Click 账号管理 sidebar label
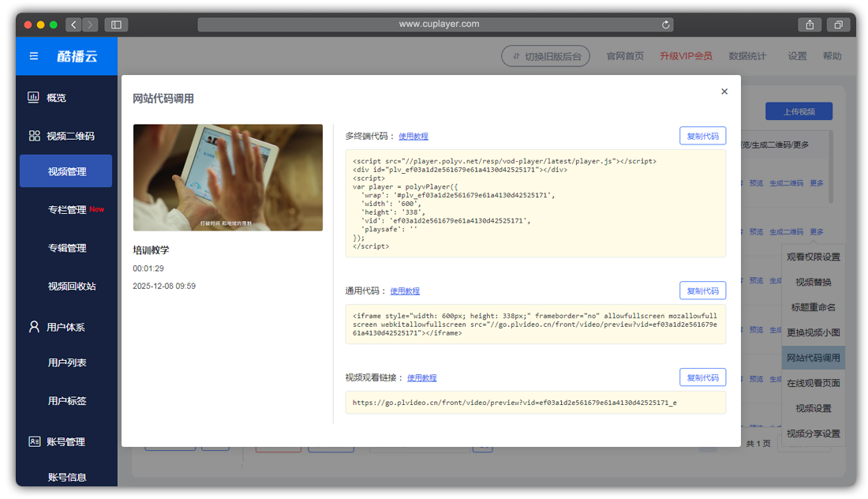The image size is (868, 499). 65,441
